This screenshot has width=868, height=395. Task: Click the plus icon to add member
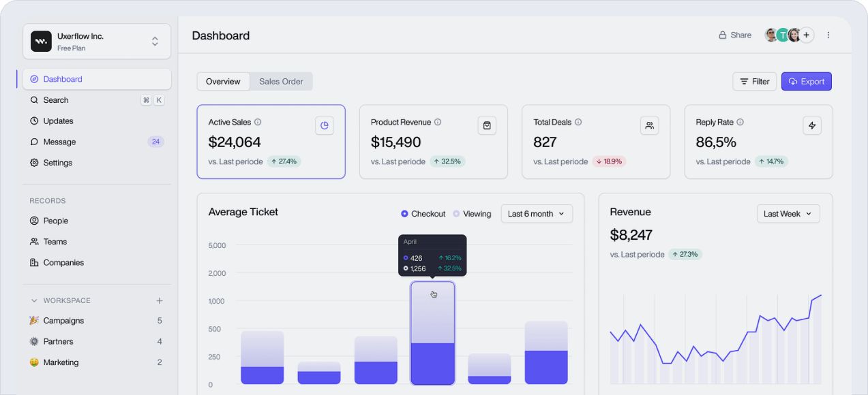pos(807,35)
